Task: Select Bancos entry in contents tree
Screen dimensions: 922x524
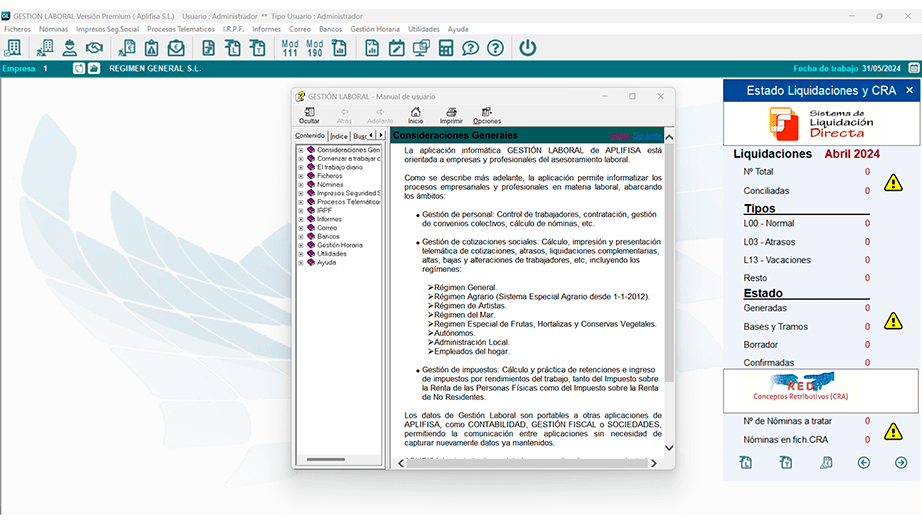Action: click(328, 236)
